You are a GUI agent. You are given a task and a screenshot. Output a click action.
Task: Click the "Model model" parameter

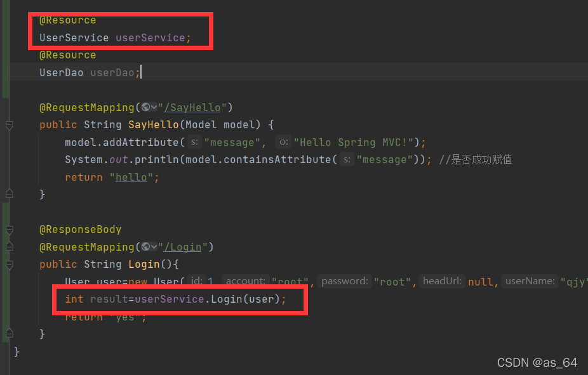tap(220, 125)
